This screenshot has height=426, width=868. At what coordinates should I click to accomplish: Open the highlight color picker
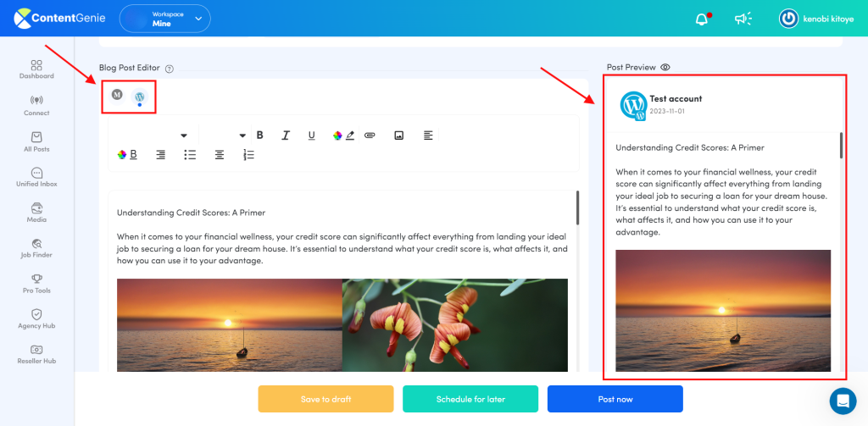[x=343, y=135]
